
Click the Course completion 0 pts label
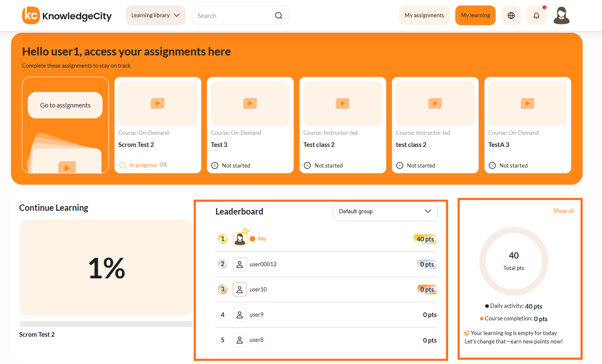(x=514, y=319)
